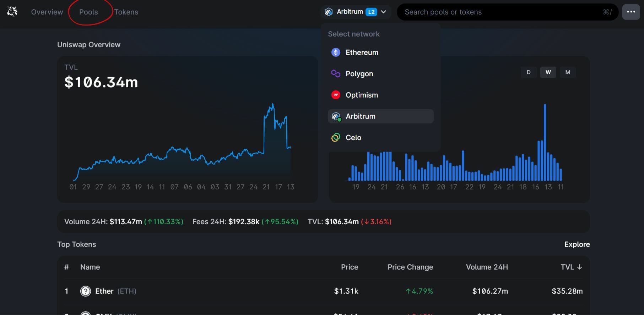Open the Ether (ETH) token row
644x315 pixels.
pos(323,291)
